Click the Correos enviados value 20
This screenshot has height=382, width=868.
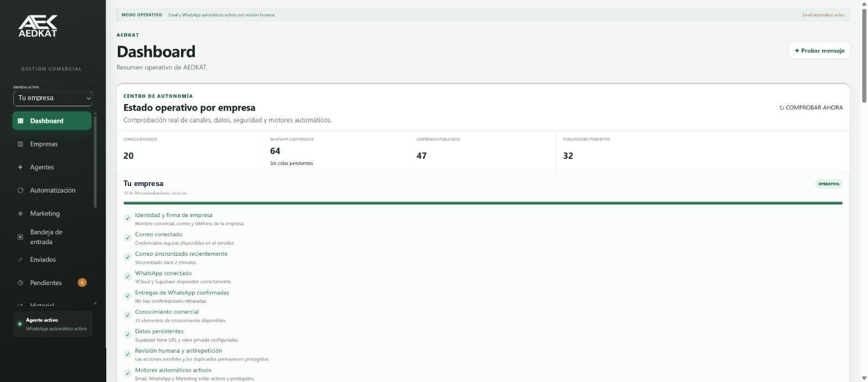(x=128, y=156)
